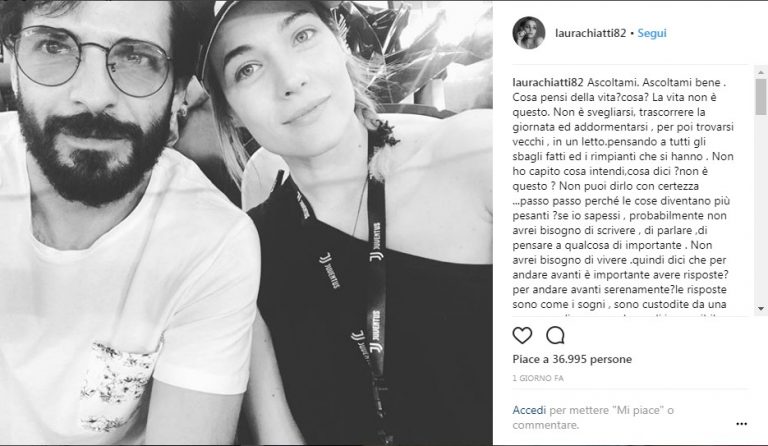Click the caption text starting with Ascoltami
The width and height of the screenshot is (768, 446).
pyautogui.click(x=623, y=193)
